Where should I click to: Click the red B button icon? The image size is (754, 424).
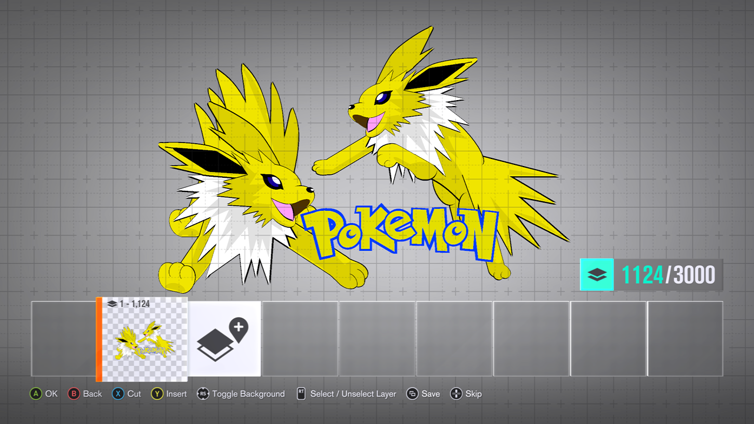tap(74, 394)
